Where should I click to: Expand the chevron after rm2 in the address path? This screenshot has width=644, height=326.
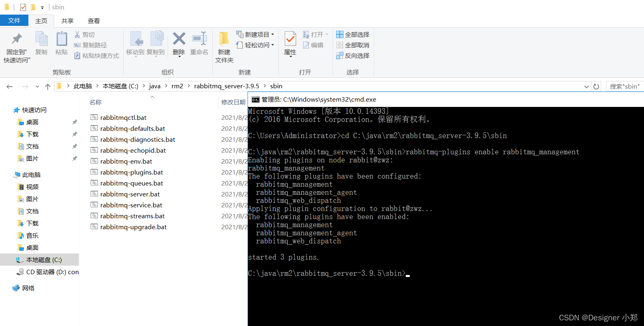(189, 86)
